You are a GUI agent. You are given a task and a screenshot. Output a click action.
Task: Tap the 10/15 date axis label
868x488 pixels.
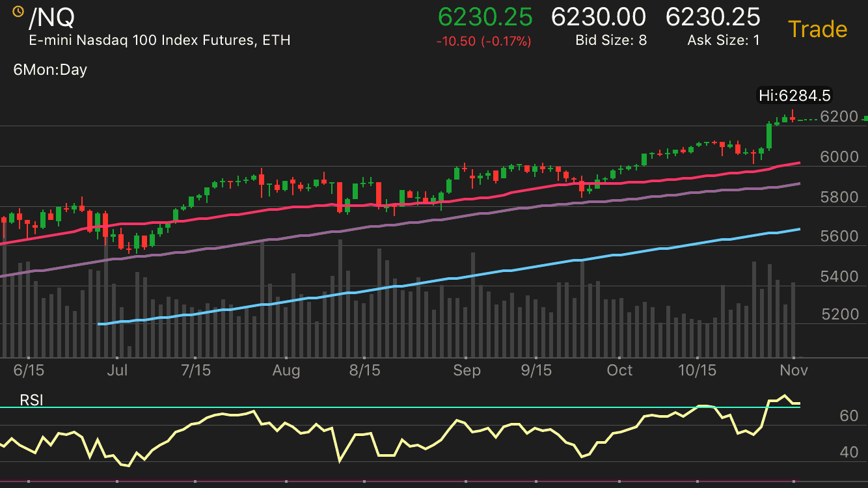(x=698, y=370)
